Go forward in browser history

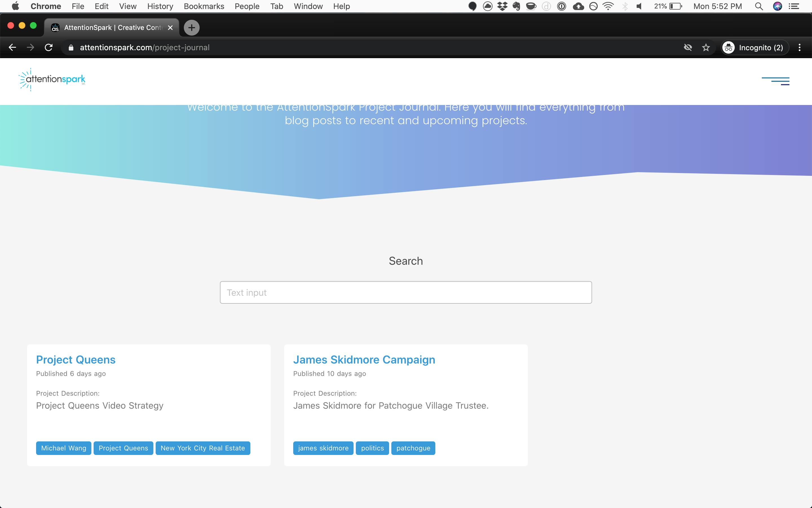point(30,47)
